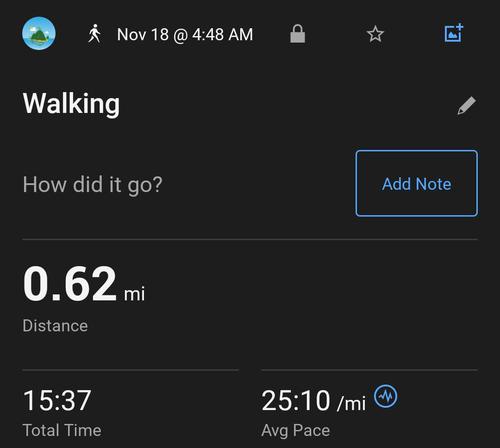Screen dimensions: 500x448
Task: Click the divider line under the note section
Action: point(250,239)
